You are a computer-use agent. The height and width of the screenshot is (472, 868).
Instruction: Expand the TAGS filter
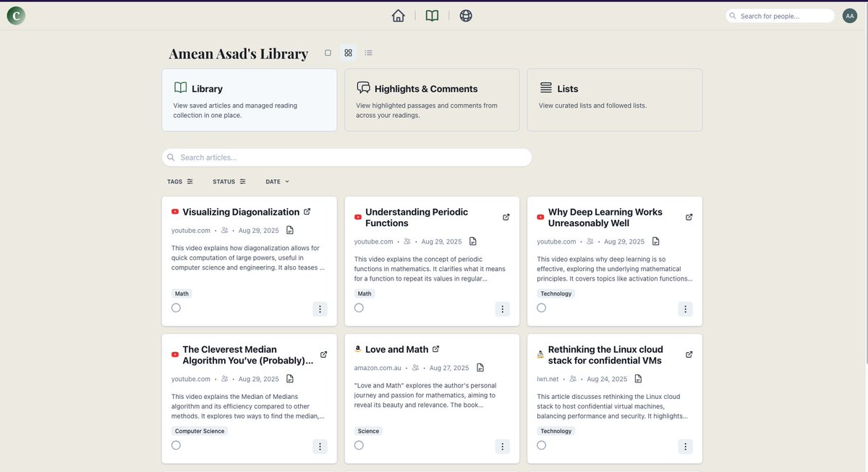(x=180, y=181)
